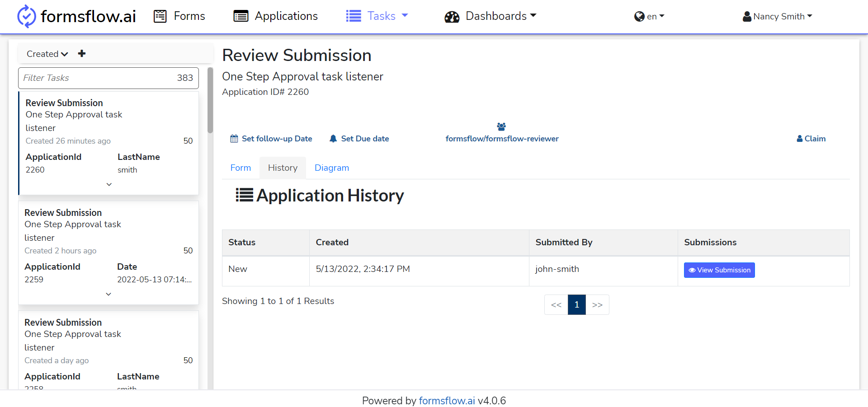
Task: Open the Nancy Smith account dropdown
Action: pyautogui.click(x=778, y=16)
